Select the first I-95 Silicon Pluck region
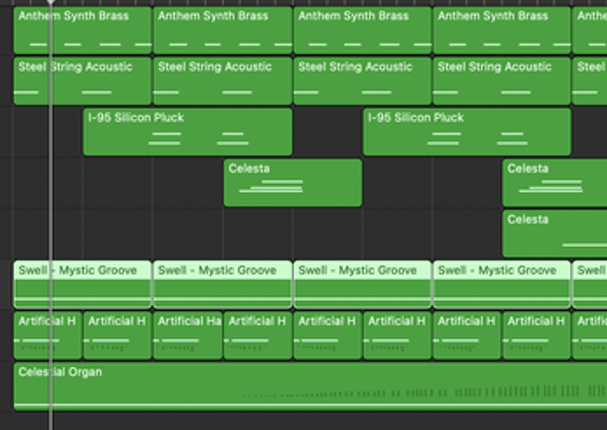 pos(187,132)
